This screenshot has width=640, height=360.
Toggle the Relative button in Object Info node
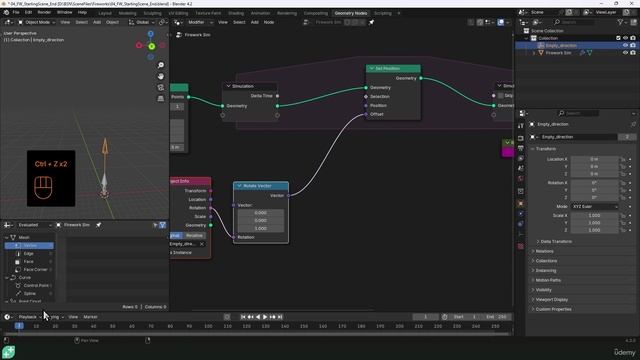tap(194, 236)
